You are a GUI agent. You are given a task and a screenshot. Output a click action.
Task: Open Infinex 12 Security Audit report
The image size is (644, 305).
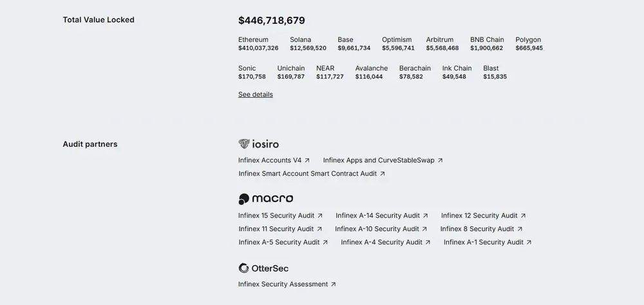coord(479,216)
